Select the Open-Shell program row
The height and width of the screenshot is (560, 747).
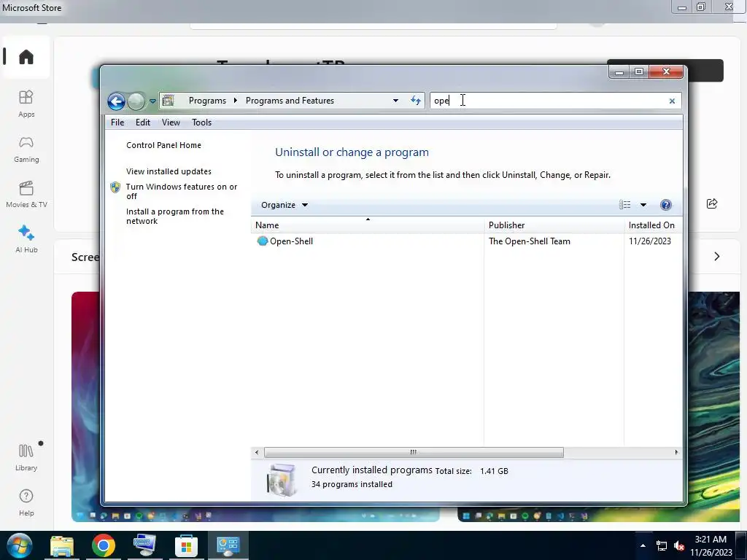click(466, 241)
